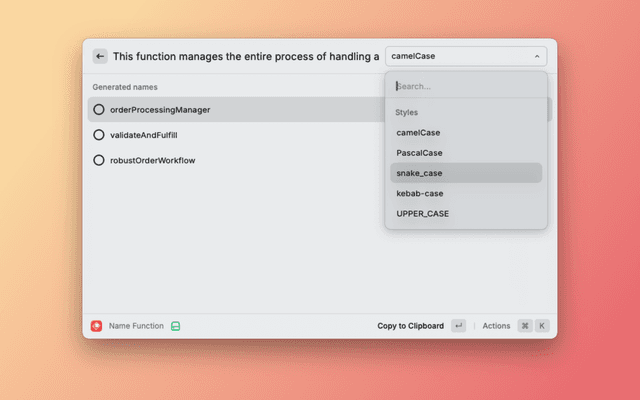Choose PascalCase from the Styles list
640x400 pixels.
tap(419, 153)
